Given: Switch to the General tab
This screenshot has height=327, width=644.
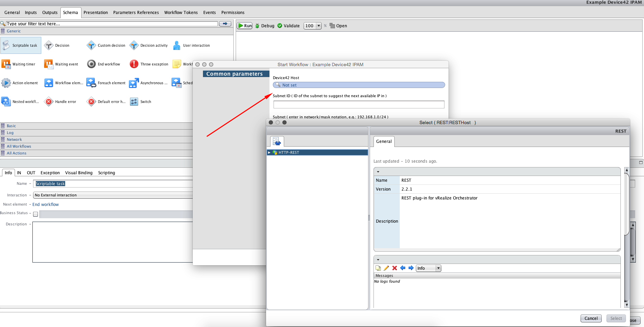Looking at the screenshot, I should coord(12,12).
